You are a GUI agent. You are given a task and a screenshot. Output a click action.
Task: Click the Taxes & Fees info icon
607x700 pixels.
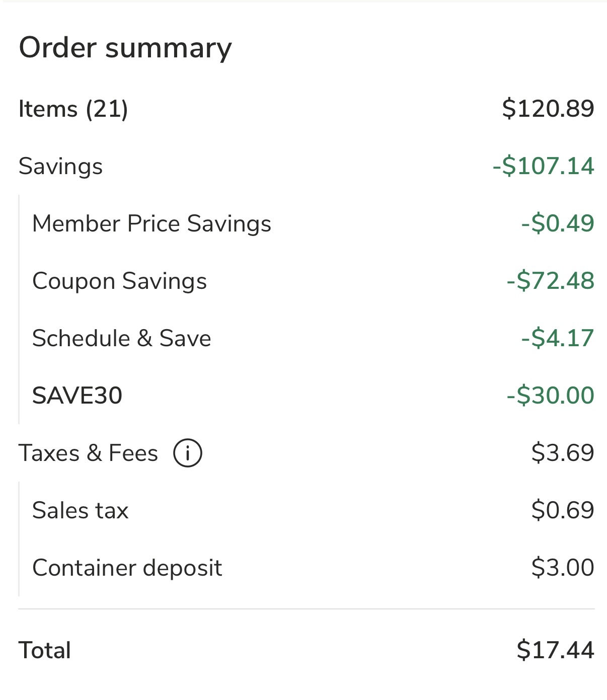coord(188,453)
